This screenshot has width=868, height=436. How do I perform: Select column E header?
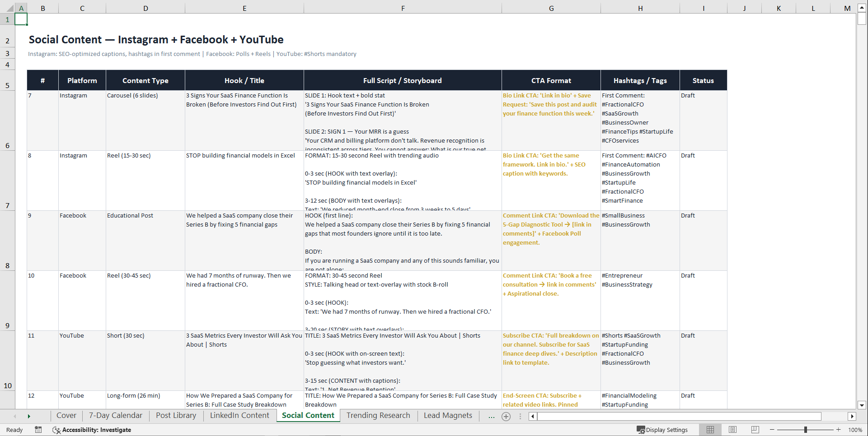click(x=244, y=8)
